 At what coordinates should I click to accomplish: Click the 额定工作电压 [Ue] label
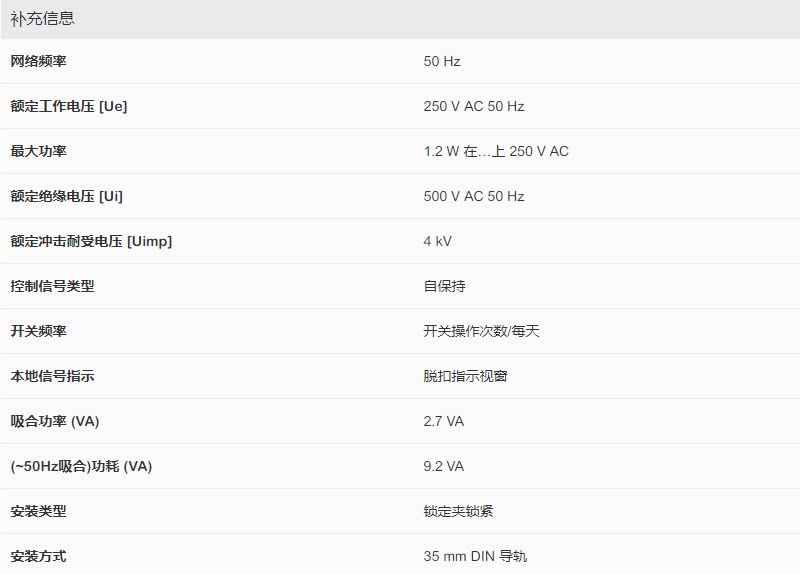tap(69, 106)
